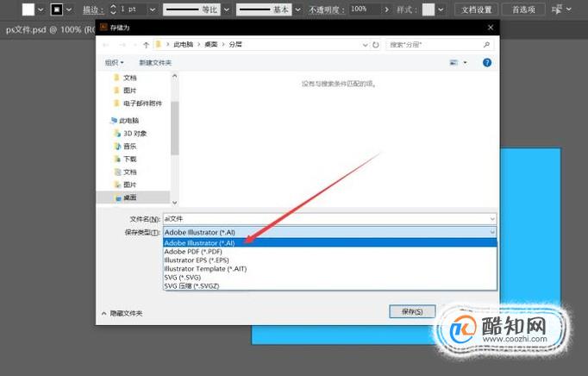Go forward in dialog navigation
Screen dimensions: 588x376
122,45
